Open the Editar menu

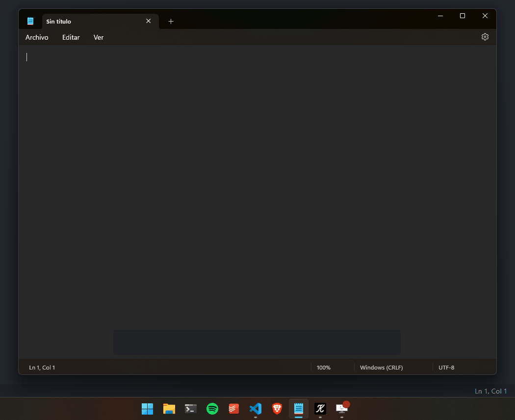pyautogui.click(x=71, y=37)
